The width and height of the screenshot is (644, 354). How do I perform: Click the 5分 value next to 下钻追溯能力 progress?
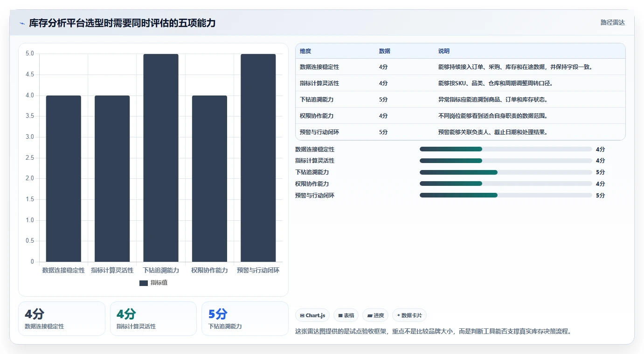[x=601, y=172]
